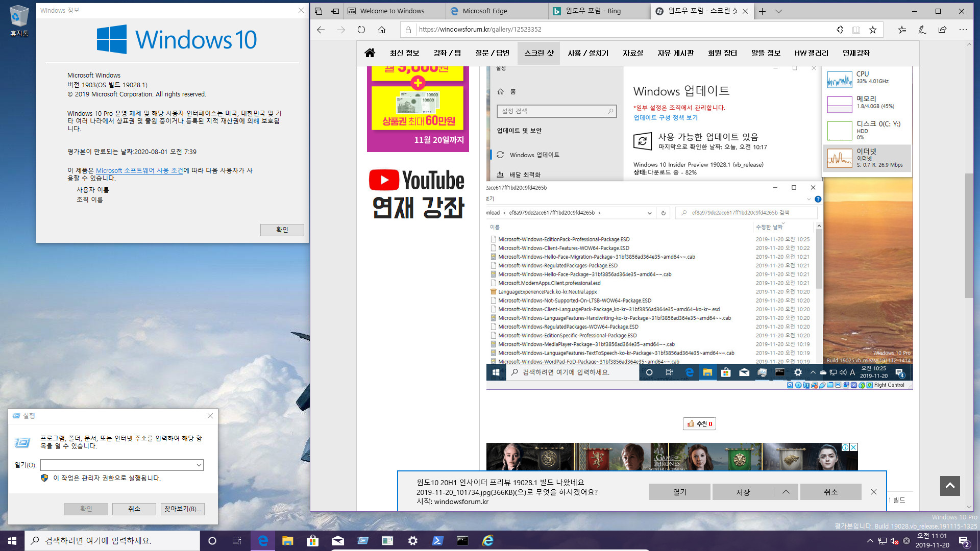
Task: Show tab previews chevron in Edge
Action: click(x=778, y=11)
